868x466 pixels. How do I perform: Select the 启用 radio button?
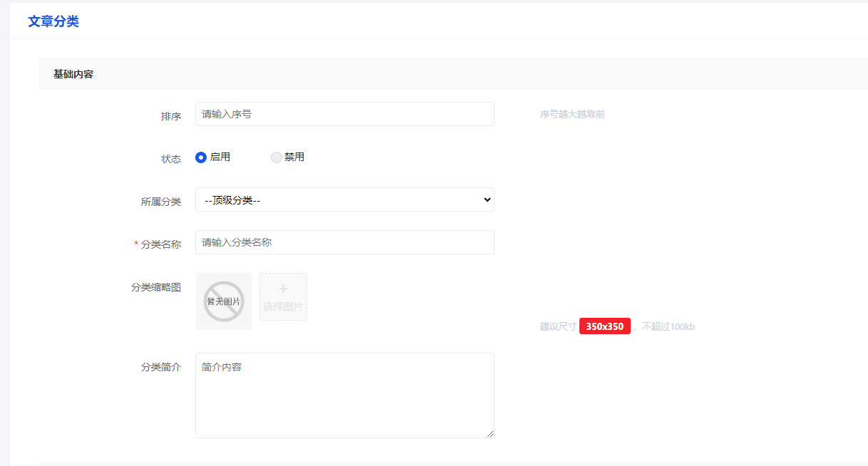pos(201,157)
